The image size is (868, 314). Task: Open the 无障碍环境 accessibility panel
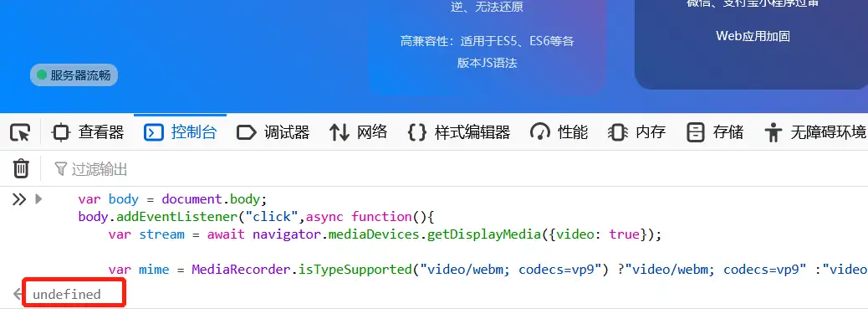814,132
